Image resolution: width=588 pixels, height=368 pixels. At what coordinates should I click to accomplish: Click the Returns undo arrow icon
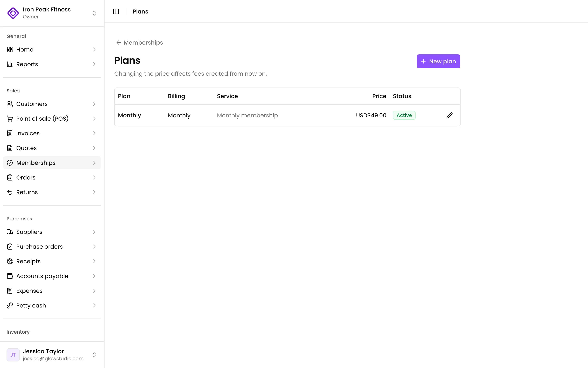[10, 192]
